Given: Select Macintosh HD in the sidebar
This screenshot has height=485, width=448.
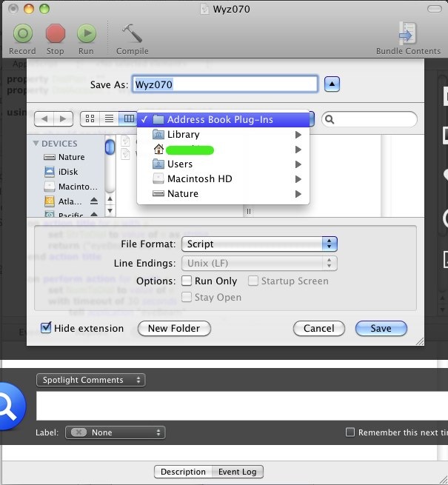Looking at the screenshot, I should pos(71,187).
